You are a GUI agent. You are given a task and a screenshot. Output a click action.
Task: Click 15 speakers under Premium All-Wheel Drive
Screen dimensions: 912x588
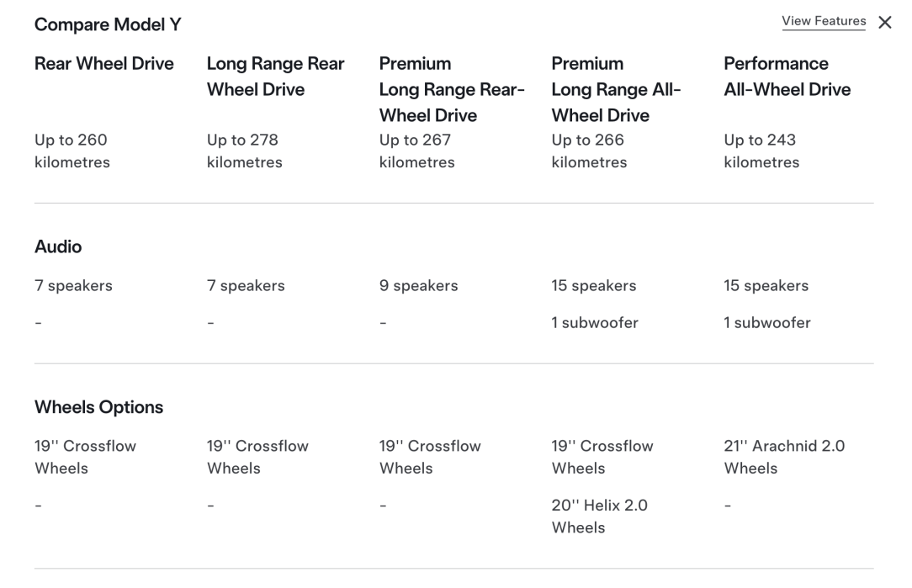pos(594,285)
